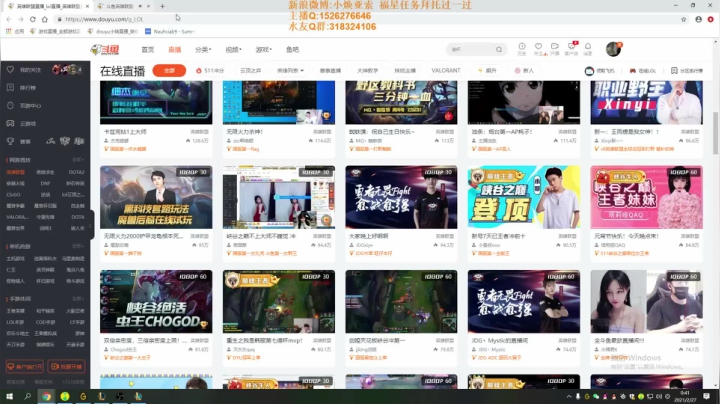Select the 飙升 rising filter tag
720x404 pixels.
[487, 71]
